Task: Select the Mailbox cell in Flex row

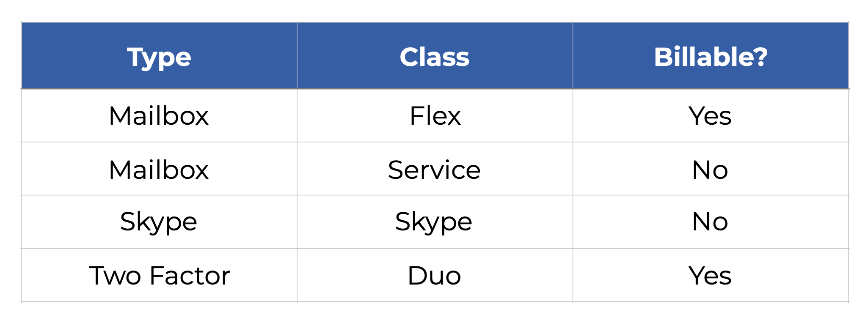Action: point(159,116)
